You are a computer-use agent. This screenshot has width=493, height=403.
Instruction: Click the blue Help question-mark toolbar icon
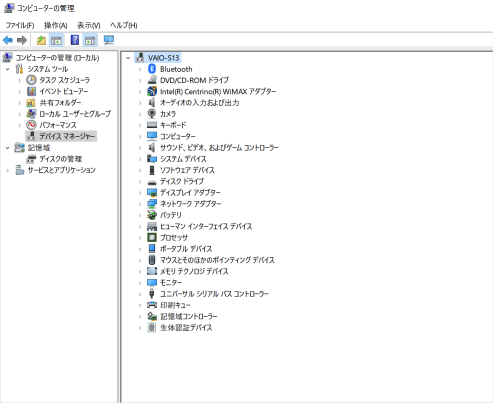coord(75,40)
